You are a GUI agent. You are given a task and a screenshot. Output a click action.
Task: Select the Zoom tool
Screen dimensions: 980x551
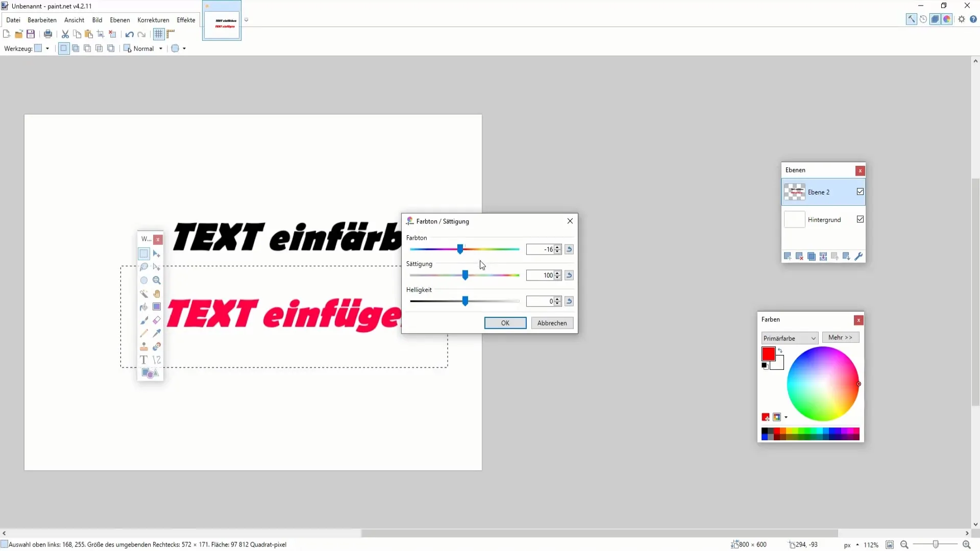tap(157, 281)
